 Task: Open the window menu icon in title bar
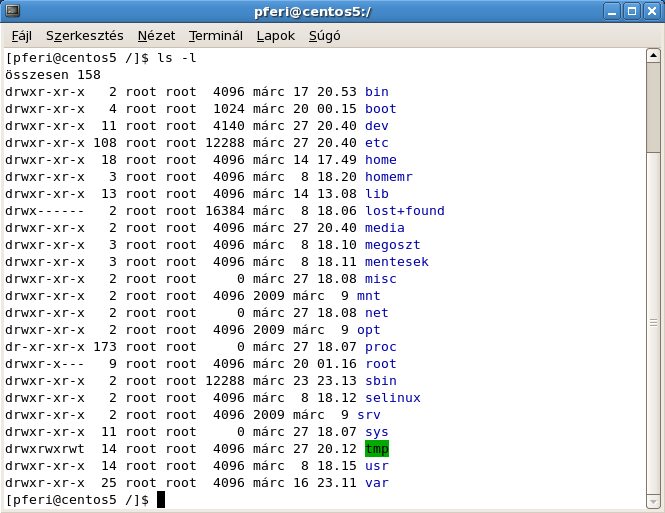(x=12, y=12)
